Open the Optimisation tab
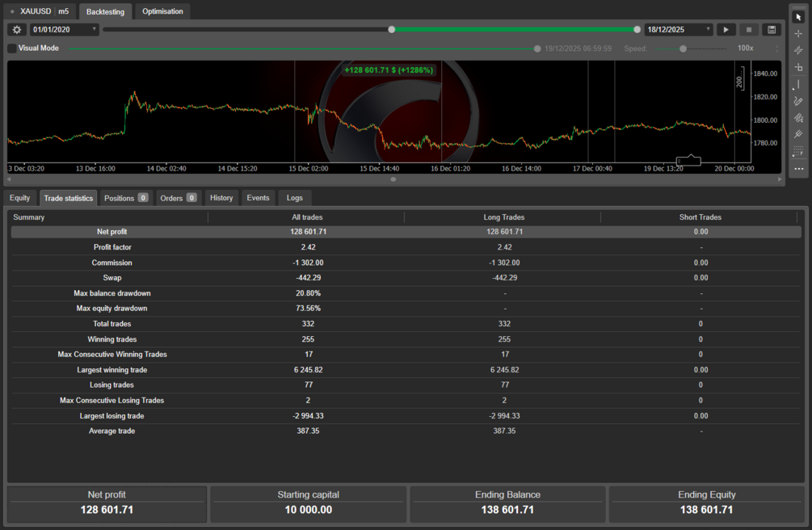This screenshot has height=530, width=812. tap(162, 11)
